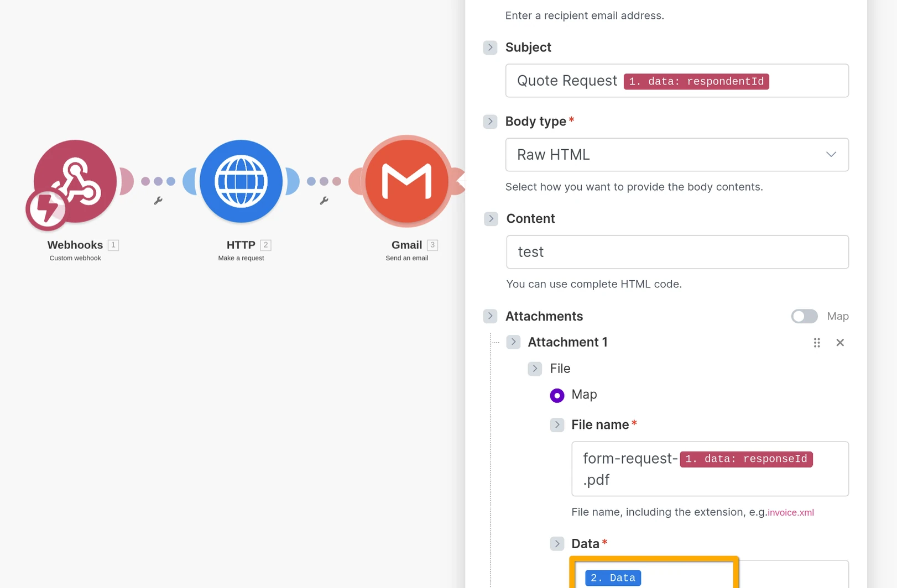Click the form-request file name input field

[710, 469]
